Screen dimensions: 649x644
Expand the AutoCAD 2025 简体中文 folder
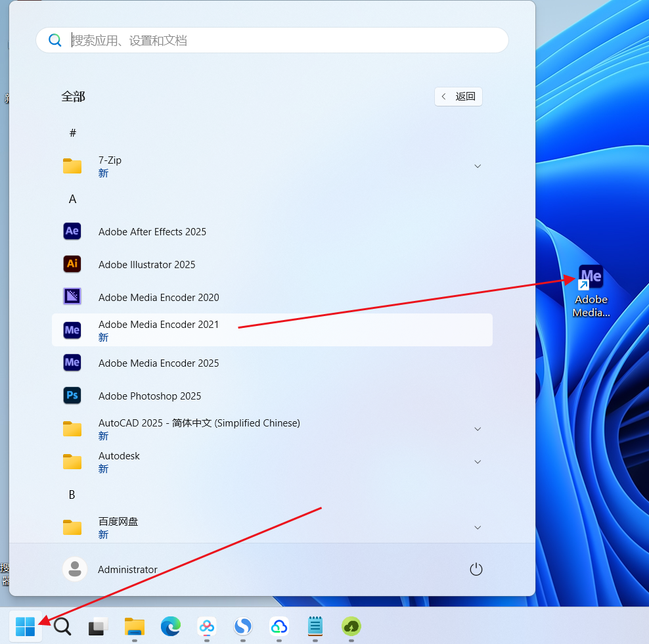(x=272, y=428)
